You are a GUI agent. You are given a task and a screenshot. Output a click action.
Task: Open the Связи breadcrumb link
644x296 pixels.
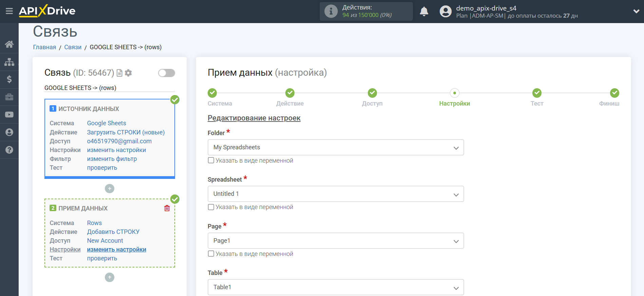coord(73,47)
